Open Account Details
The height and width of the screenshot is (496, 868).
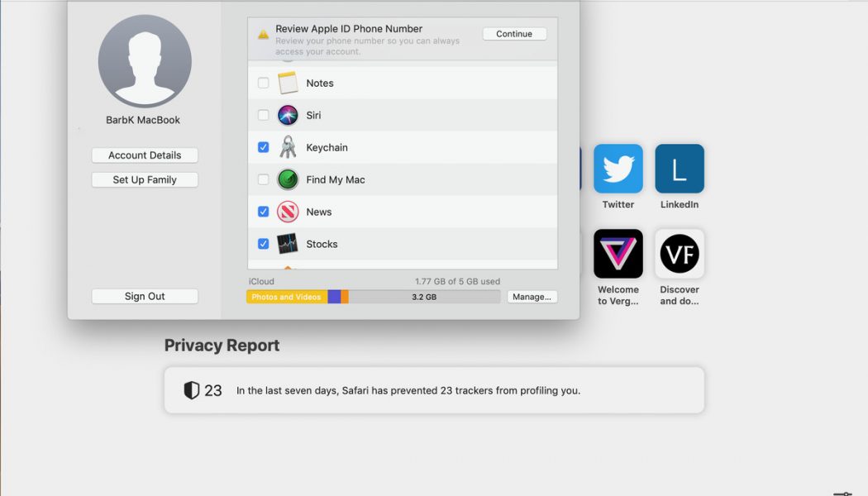tap(145, 155)
